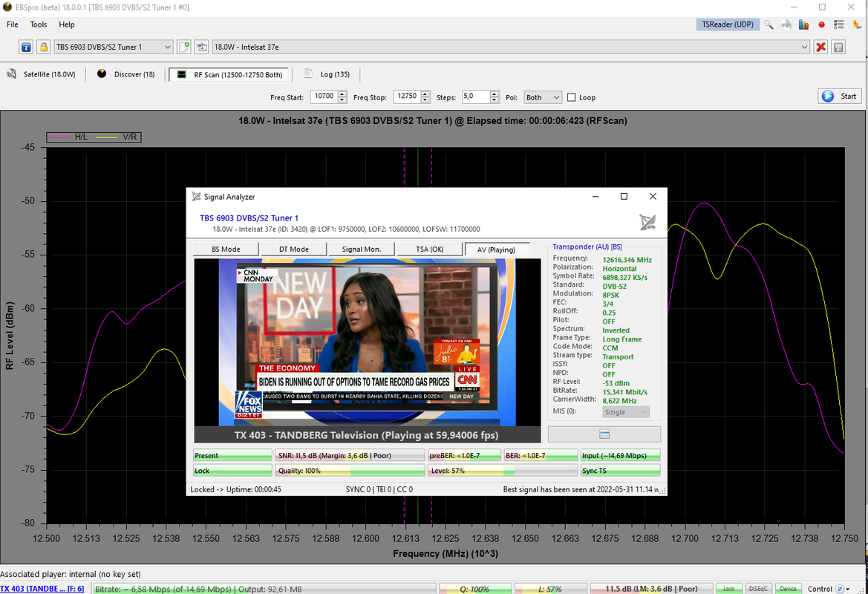Viewport: 868px width, 594px height.
Task: Click the Control arrows icon in status bar
Action: point(839,589)
